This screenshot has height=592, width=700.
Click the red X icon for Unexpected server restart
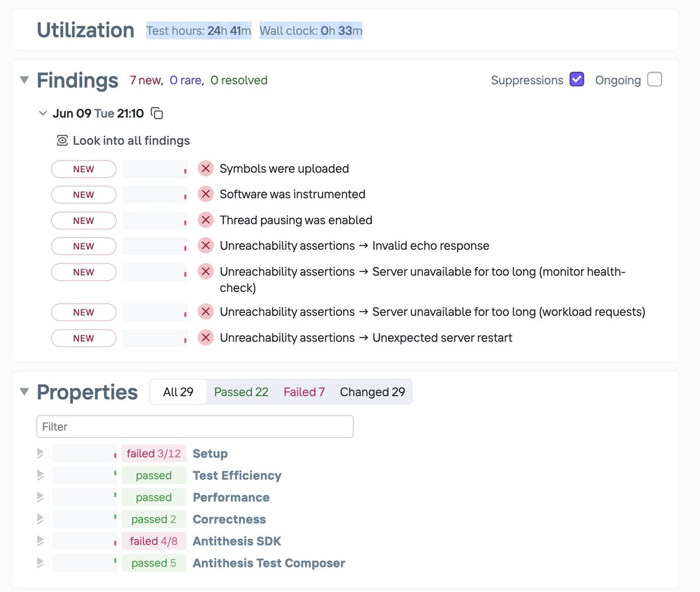[205, 337]
